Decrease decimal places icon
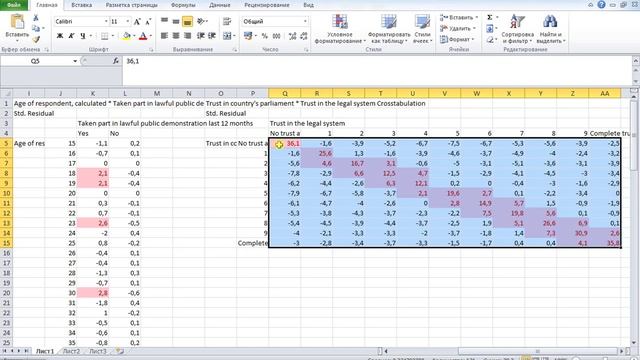Screen dimensions: 640x360 point(304,36)
